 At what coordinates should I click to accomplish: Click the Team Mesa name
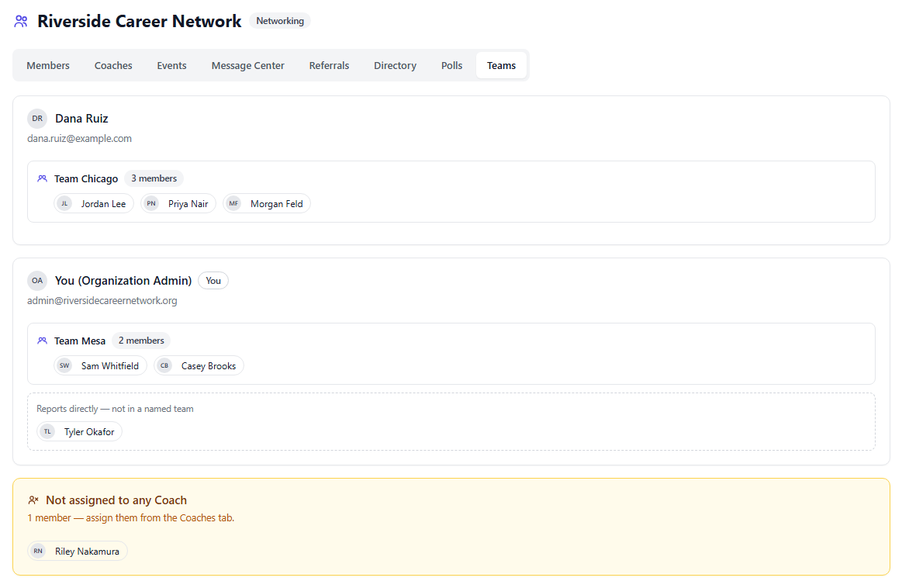click(x=80, y=341)
